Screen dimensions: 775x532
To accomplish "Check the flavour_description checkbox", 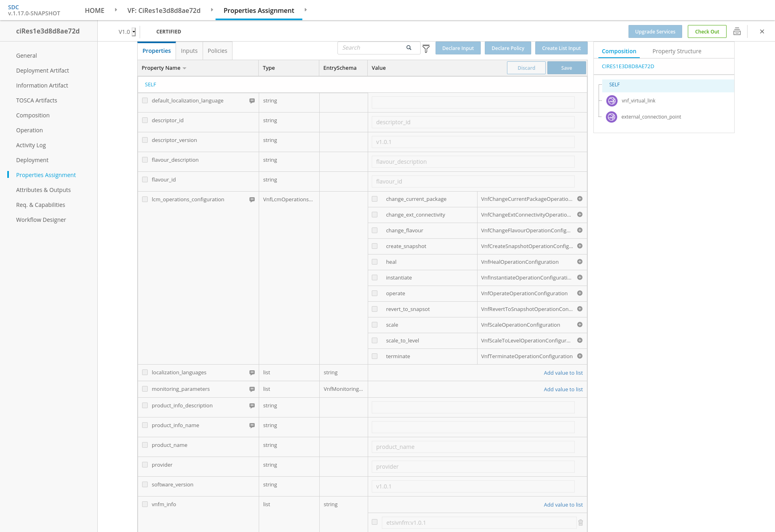I will tap(145, 160).
